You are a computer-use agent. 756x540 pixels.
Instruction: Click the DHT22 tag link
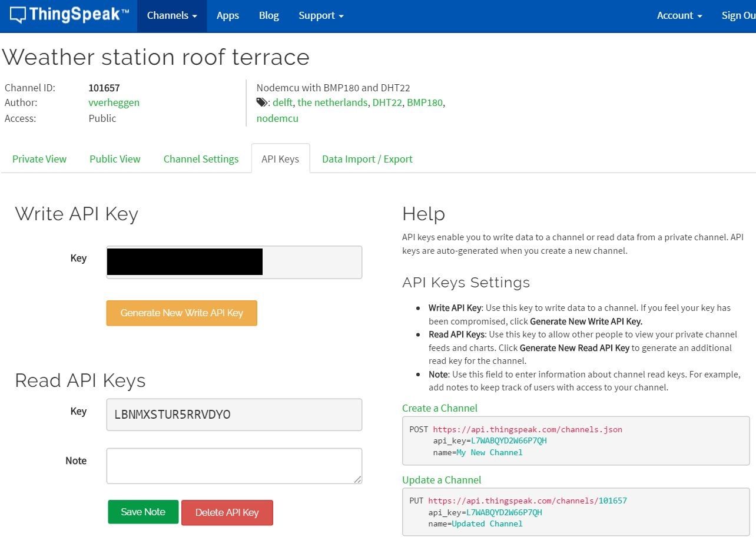click(387, 102)
